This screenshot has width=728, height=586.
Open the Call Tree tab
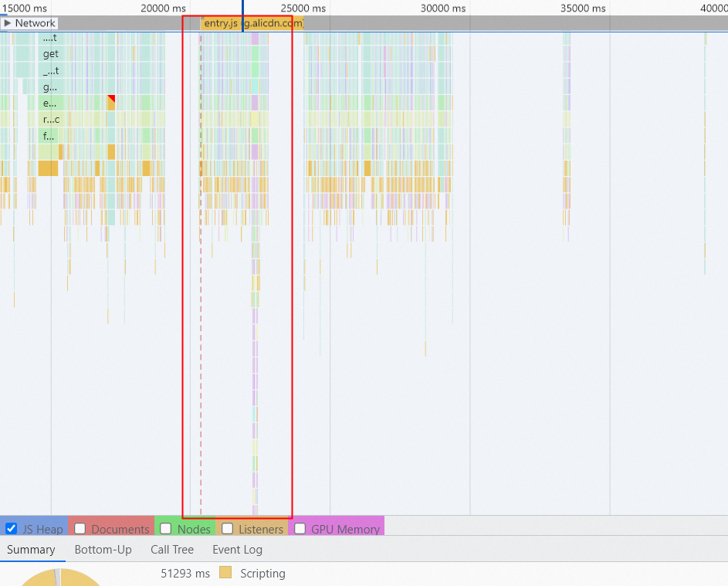coord(172,550)
